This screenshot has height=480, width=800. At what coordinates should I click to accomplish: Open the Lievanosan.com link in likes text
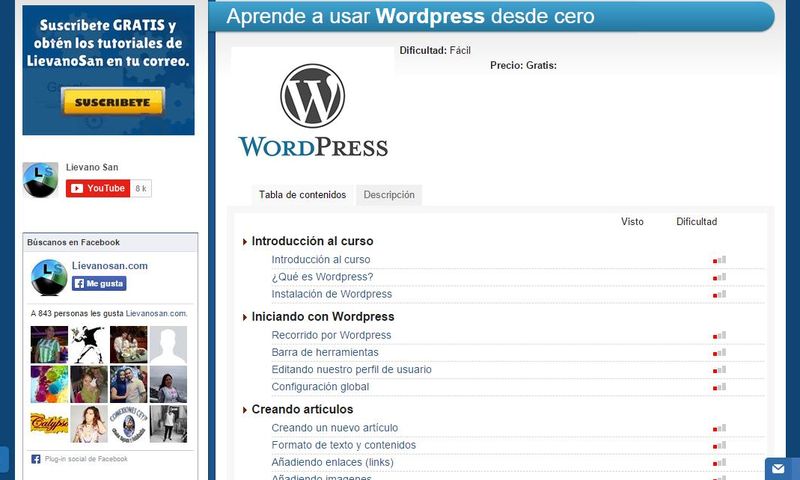(156, 313)
